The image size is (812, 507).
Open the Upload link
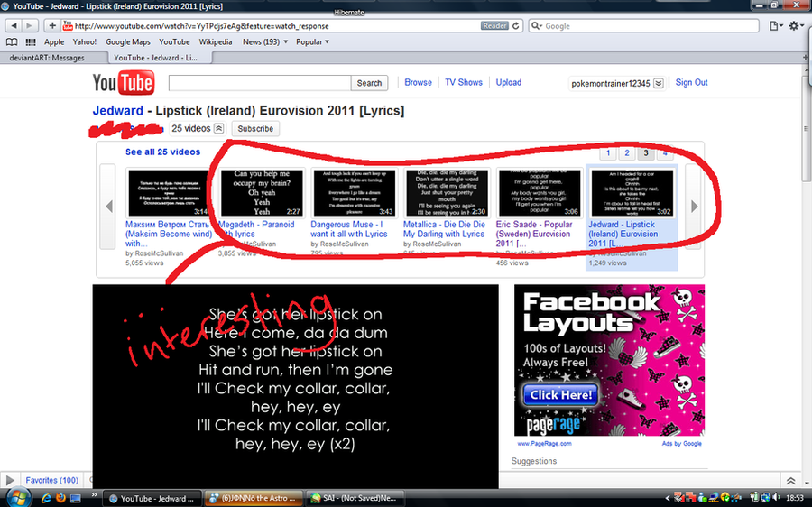click(509, 82)
